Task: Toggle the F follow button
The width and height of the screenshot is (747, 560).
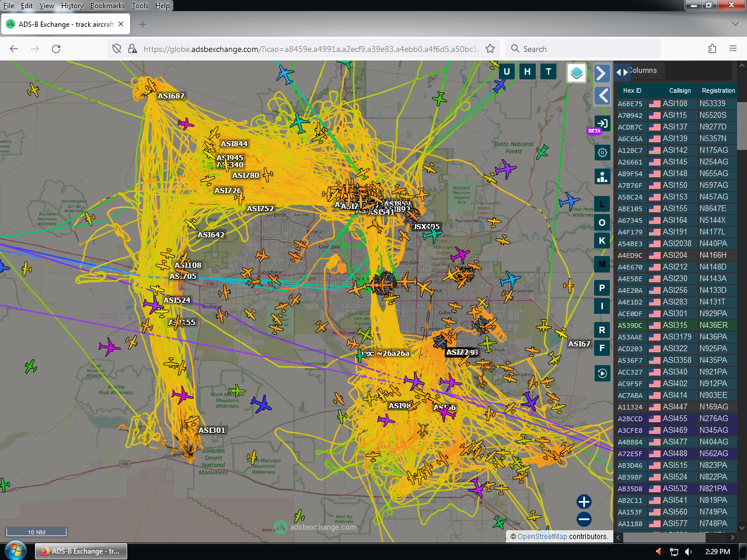Action: pos(602,348)
